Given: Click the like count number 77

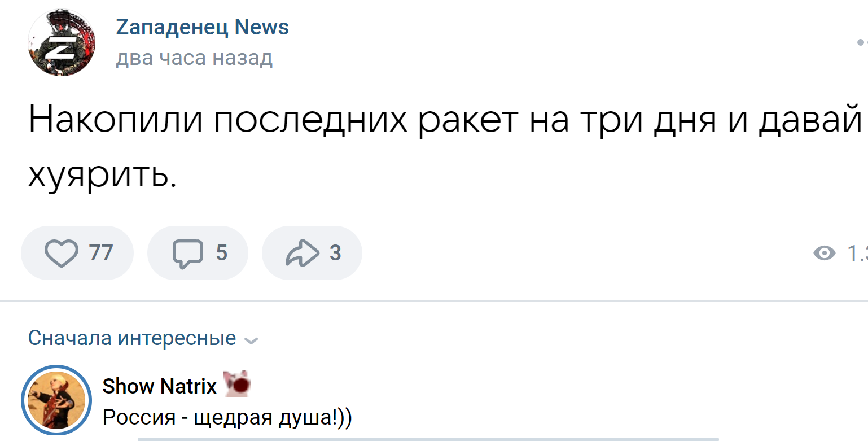Looking at the screenshot, I should [101, 253].
